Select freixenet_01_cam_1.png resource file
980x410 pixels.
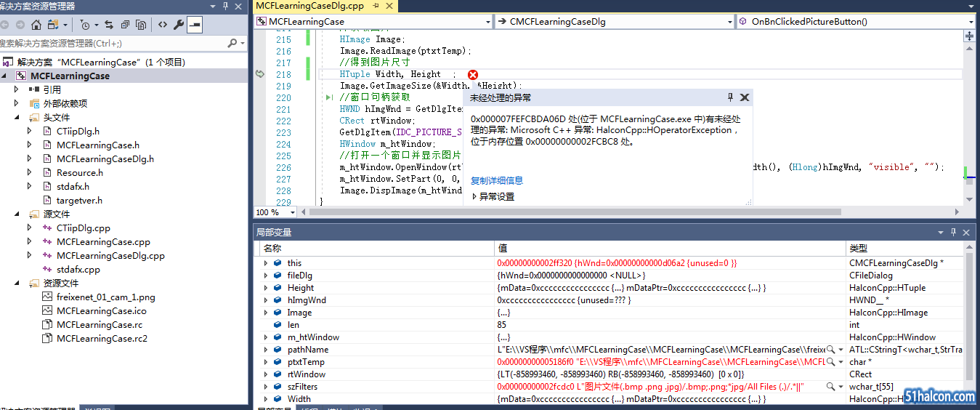105,297
